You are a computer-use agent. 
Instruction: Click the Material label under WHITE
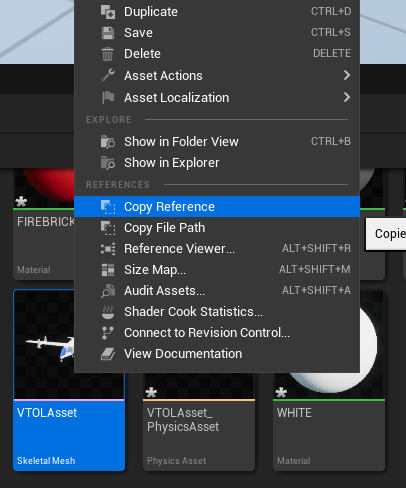(x=293, y=461)
